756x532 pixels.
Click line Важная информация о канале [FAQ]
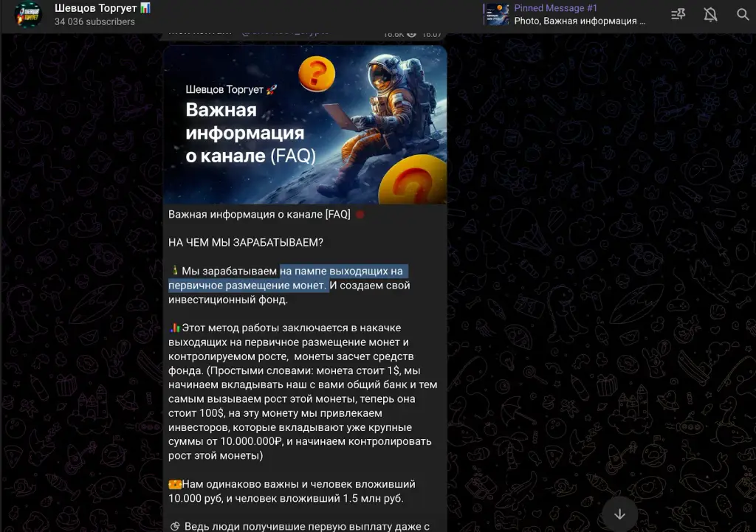pyautogui.click(x=259, y=215)
